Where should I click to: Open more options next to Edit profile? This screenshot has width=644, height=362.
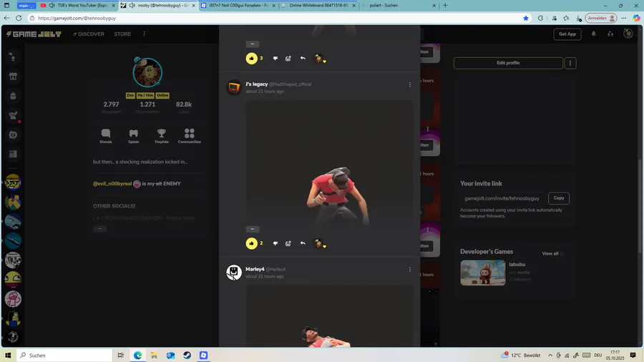tap(570, 63)
